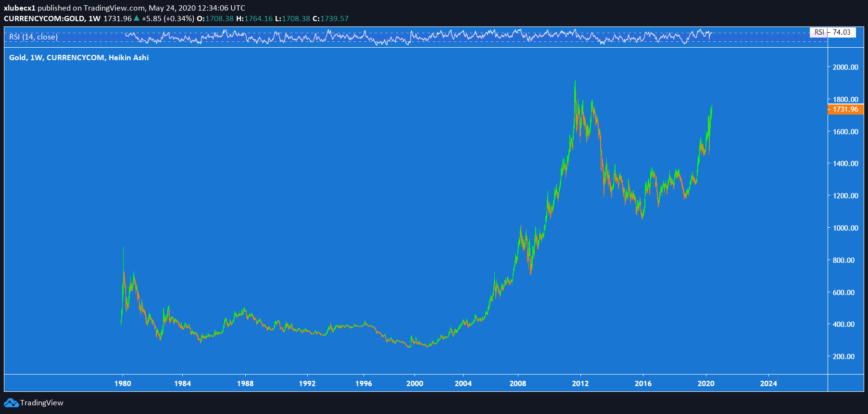The height and width of the screenshot is (414, 868).
Task: Click the 2024 time axis label
Action: pyautogui.click(x=768, y=384)
